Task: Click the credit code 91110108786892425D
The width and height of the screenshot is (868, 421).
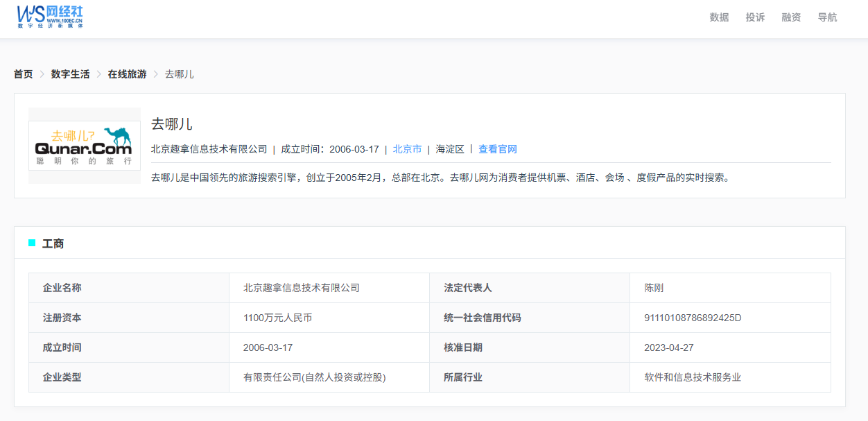Action: [693, 318]
